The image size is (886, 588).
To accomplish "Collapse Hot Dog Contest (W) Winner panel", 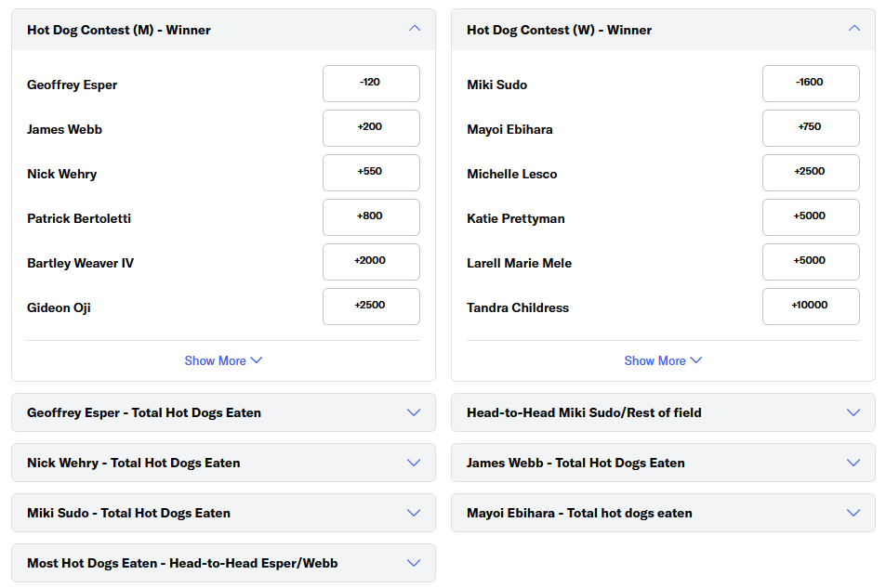I will tap(854, 29).
